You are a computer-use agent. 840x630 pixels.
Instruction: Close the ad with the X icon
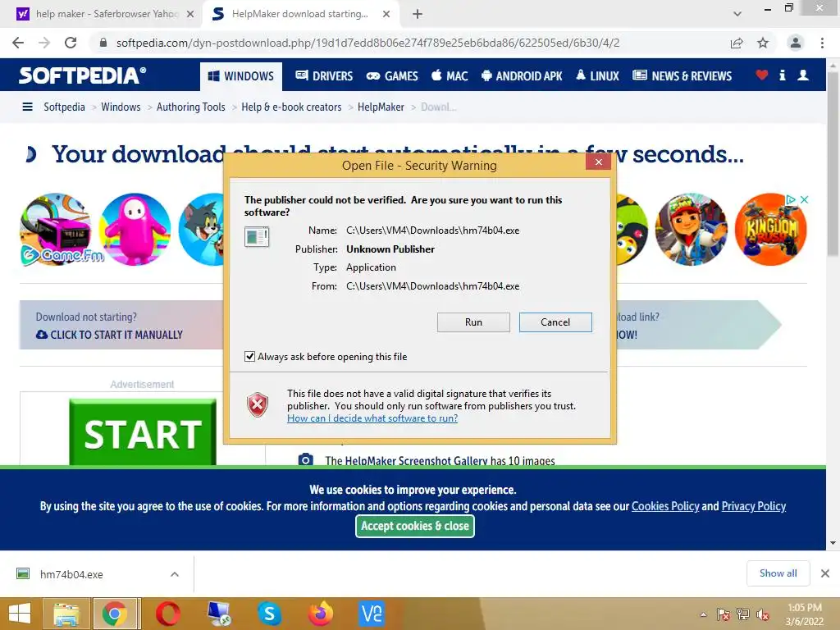pyautogui.click(x=804, y=199)
